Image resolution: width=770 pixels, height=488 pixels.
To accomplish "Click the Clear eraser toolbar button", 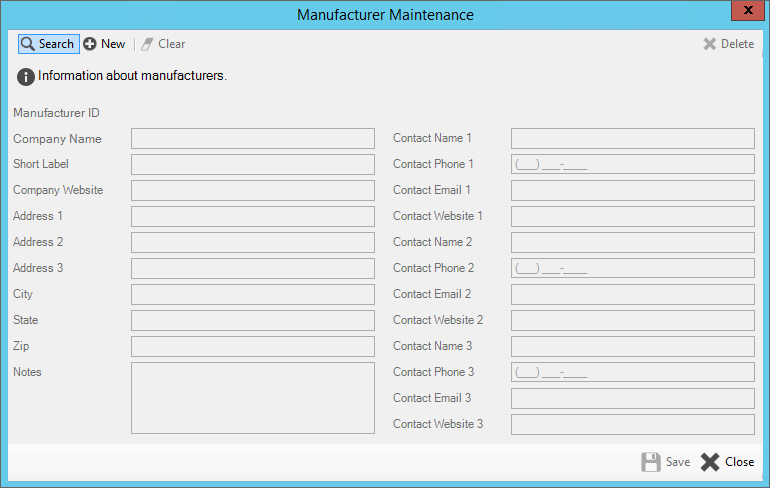I will pos(163,44).
